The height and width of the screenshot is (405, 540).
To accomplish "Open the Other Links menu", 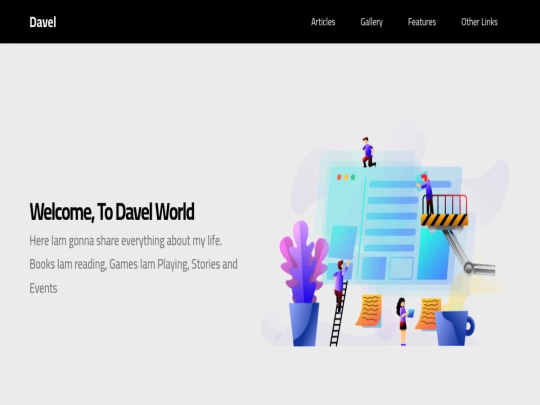I will click(x=479, y=22).
